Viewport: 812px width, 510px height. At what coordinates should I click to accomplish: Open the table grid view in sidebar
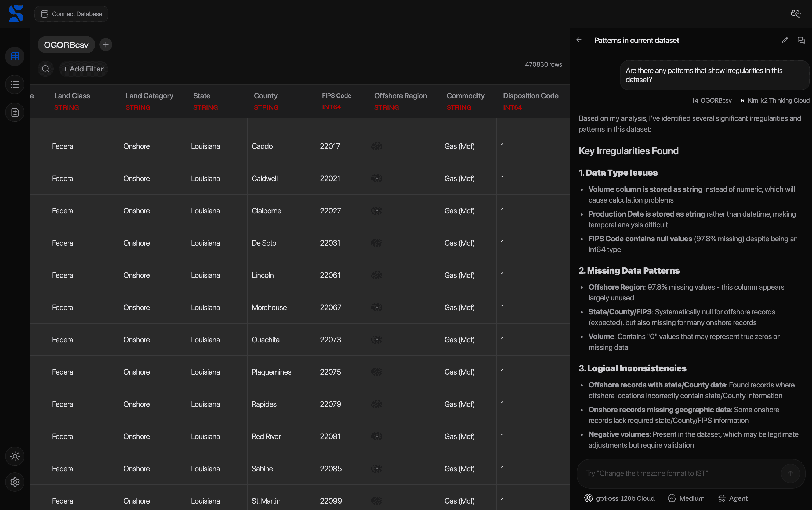[15, 56]
